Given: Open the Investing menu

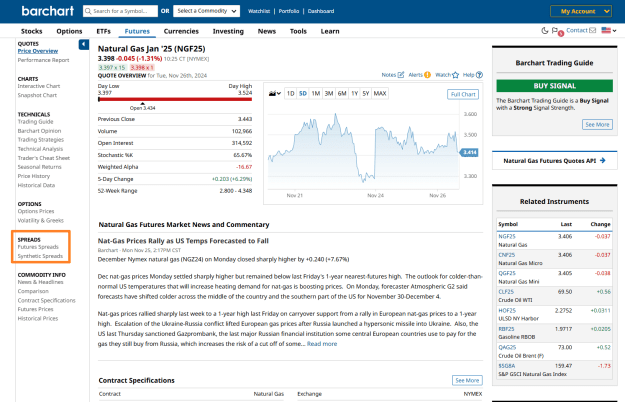Looking at the screenshot, I should (x=228, y=31).
